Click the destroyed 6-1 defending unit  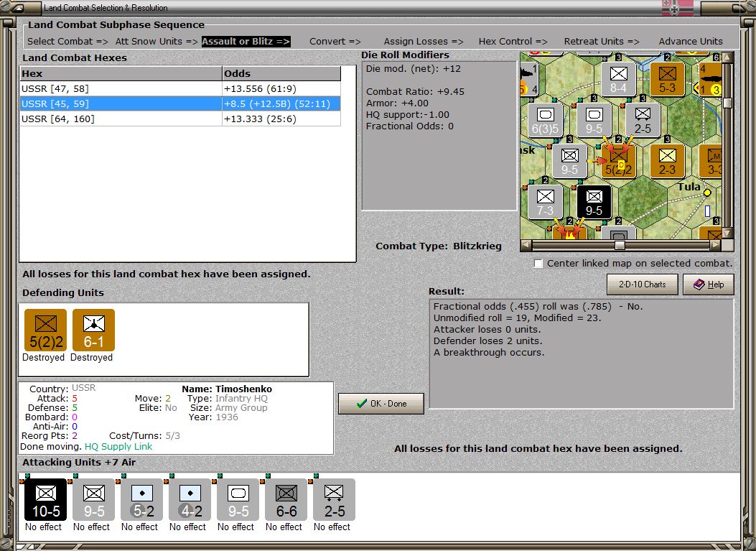click(x=93, y=330)
